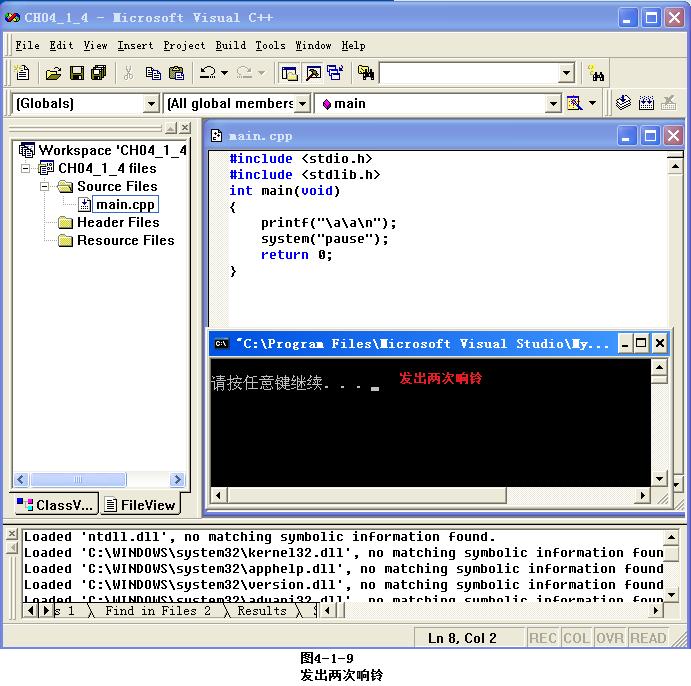Toggle the Workspace window icon
The height and width of the screenshot is (686, 691).
[x=290, y=73]
